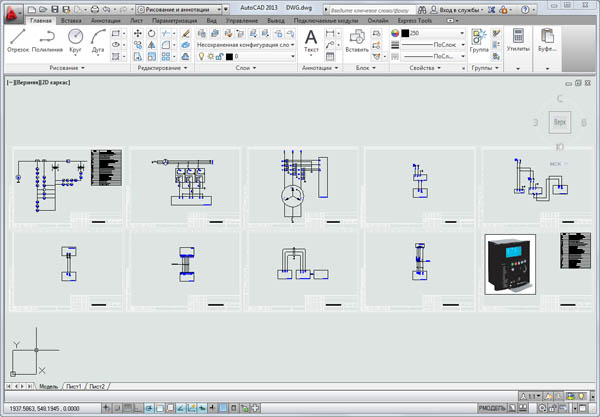This screenshot has width=600, height=417.
Task: Open the Буфер clipboard panel
Action: point(547,41)
